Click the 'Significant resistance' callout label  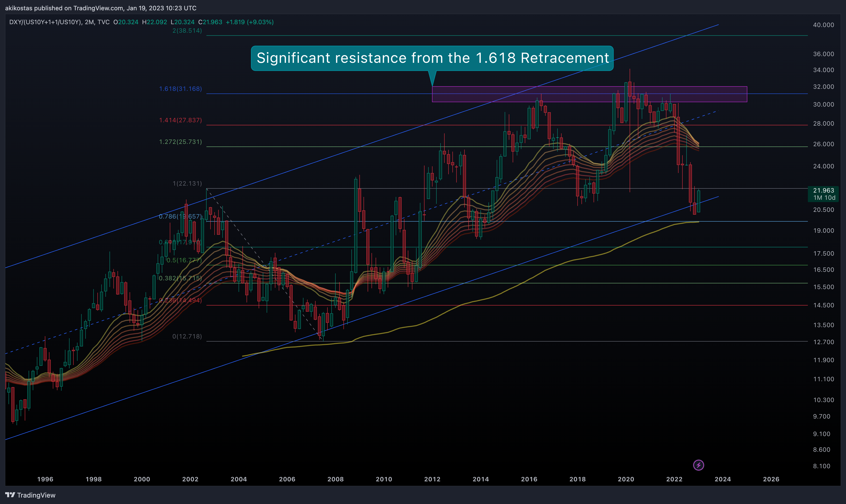(x=432, y=58)
